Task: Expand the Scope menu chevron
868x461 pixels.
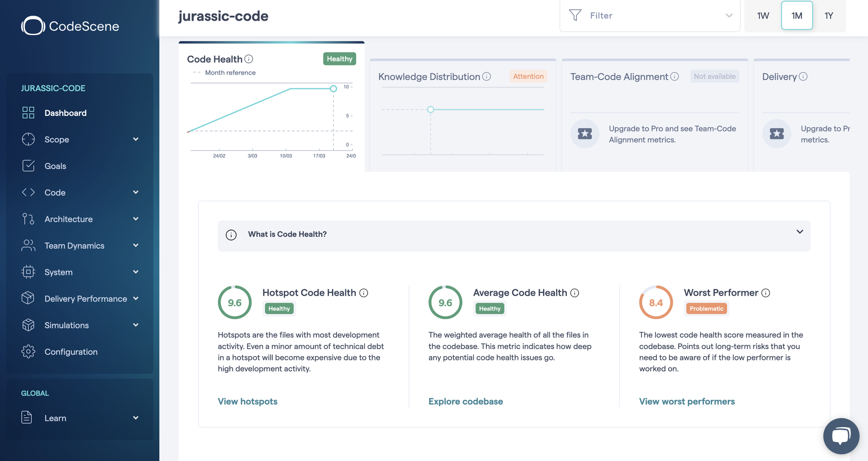Action: click(136, 139)
